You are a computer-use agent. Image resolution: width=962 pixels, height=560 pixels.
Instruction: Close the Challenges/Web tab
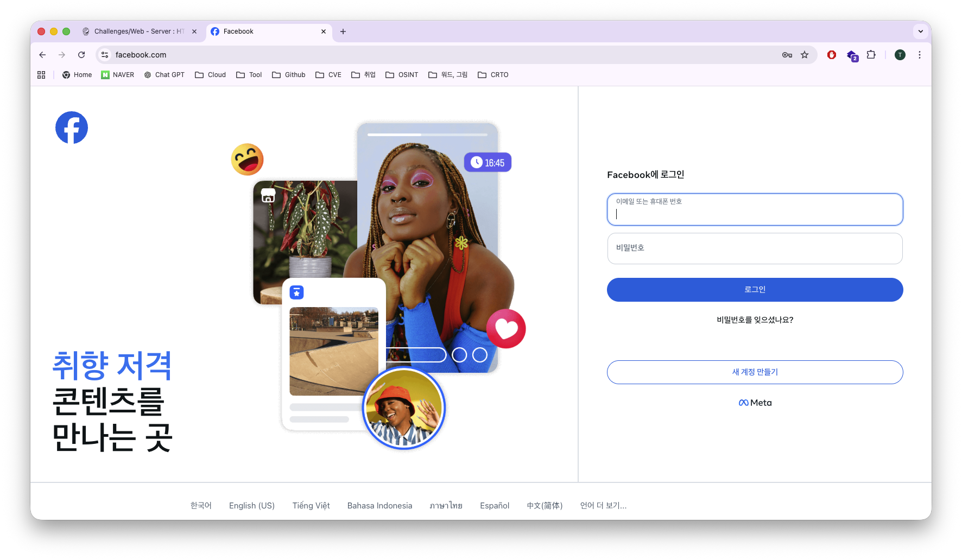194,31
